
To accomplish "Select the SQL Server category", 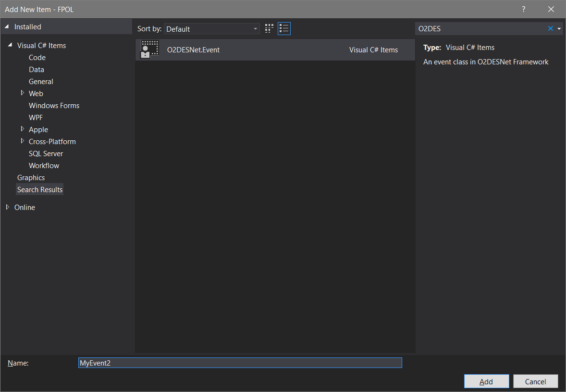I will click(x=46, y=153).
